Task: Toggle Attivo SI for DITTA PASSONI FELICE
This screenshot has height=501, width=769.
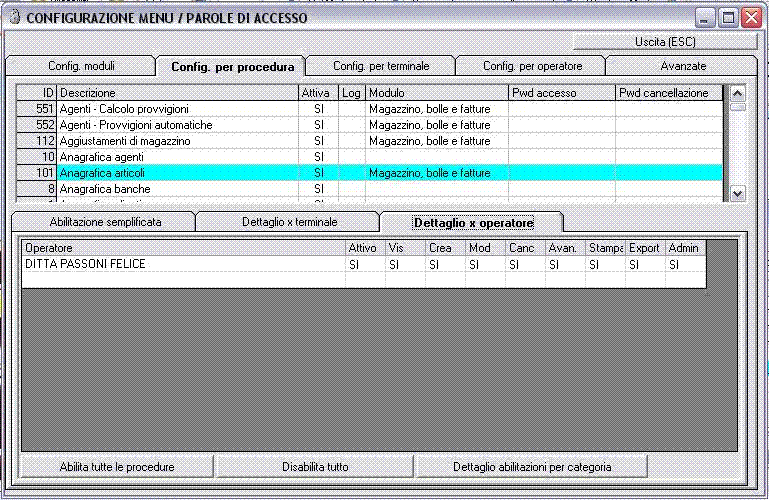Action: click(365, 265)
